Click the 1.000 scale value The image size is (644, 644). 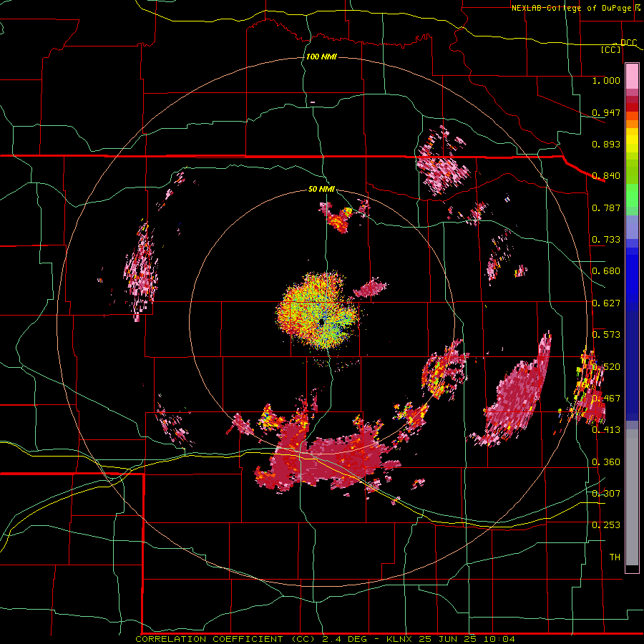(606, 80)
